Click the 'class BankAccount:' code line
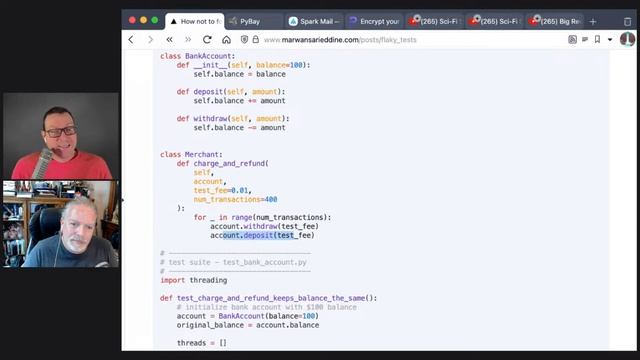This screenshot has width=640, height=360. pyautogui.click(x=198, y=56)
